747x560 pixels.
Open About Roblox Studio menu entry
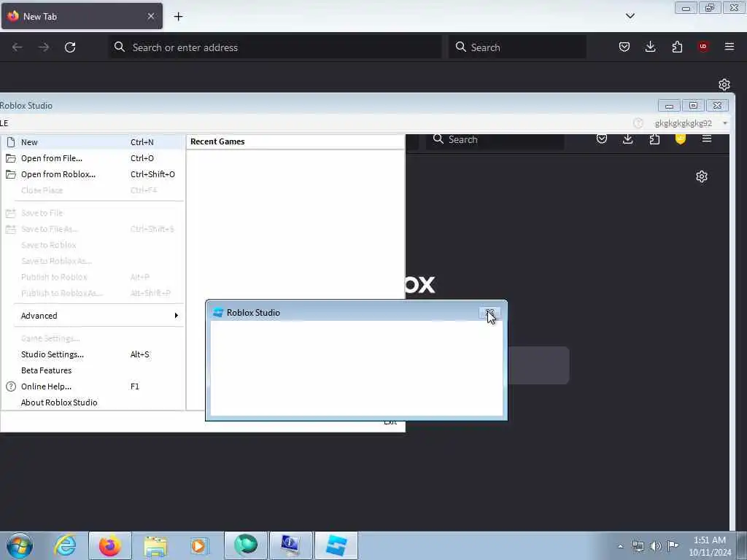pos(93,402)
